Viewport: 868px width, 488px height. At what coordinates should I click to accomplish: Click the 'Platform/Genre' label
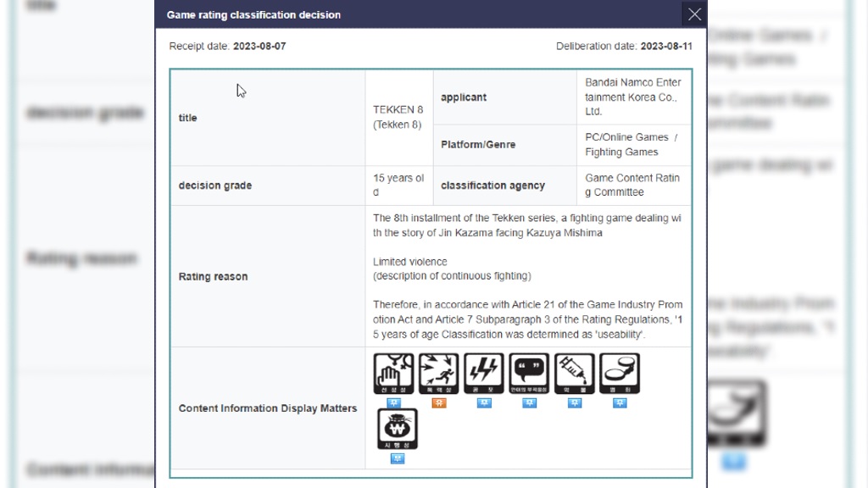tap(478, 144)
